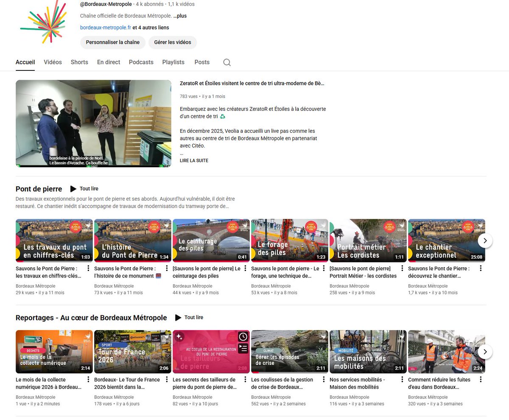Click the featured video progress bar

[93, 166]
